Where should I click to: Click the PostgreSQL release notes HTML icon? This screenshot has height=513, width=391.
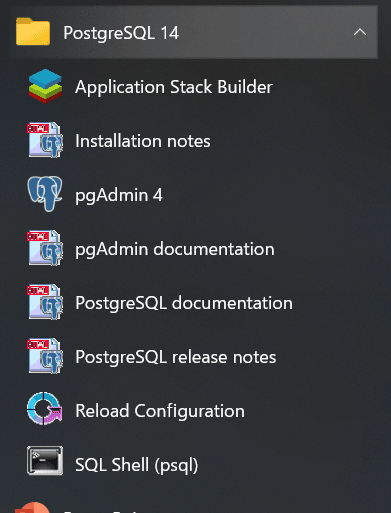[45, 356]
